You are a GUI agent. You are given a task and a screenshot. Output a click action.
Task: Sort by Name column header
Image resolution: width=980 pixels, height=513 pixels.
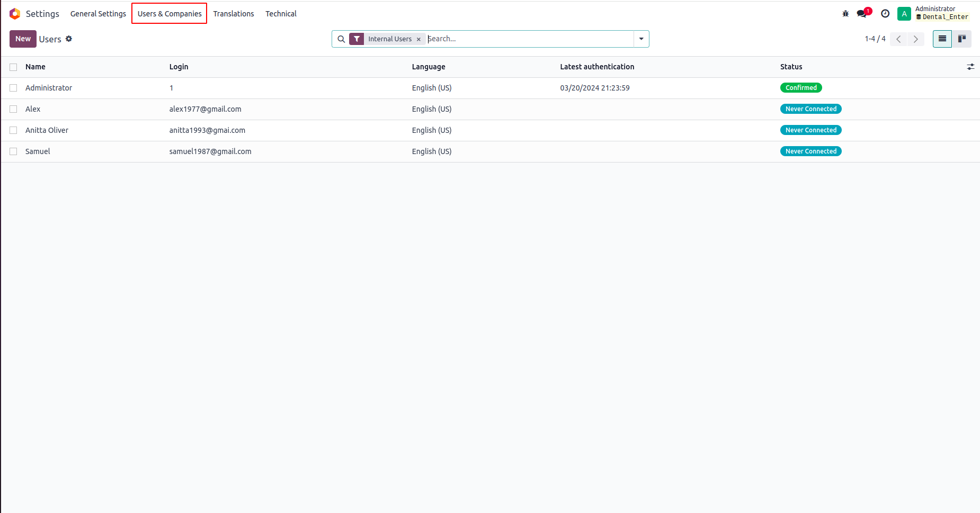pos(35,67)
